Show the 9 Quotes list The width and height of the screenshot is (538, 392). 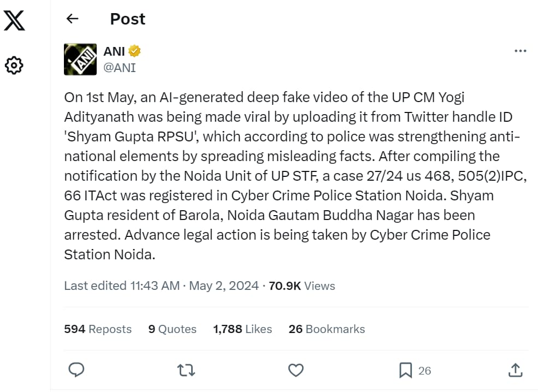click(172, 329)
